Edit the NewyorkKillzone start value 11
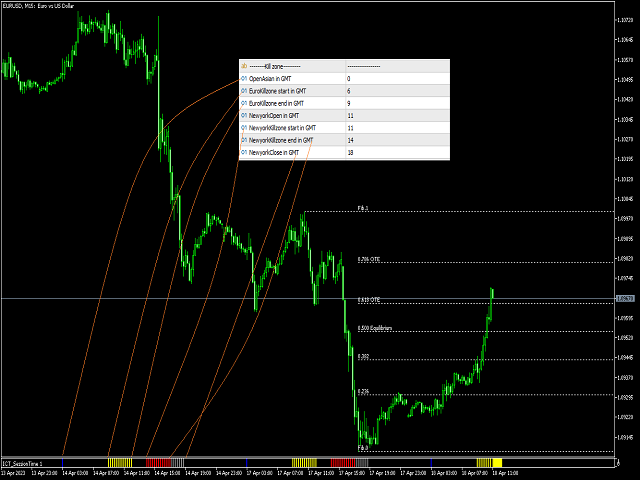Screen dimensions: 640x480 pos(398,128)
